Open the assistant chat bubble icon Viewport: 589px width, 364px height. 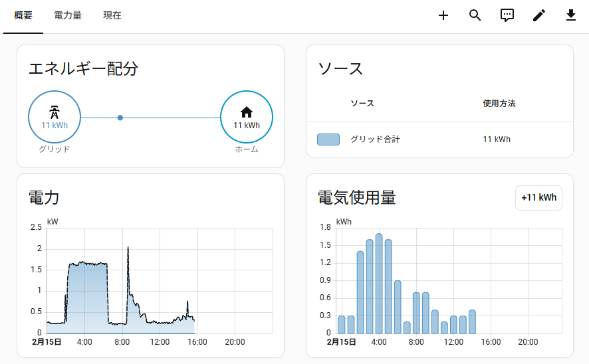tap(507, 15)
